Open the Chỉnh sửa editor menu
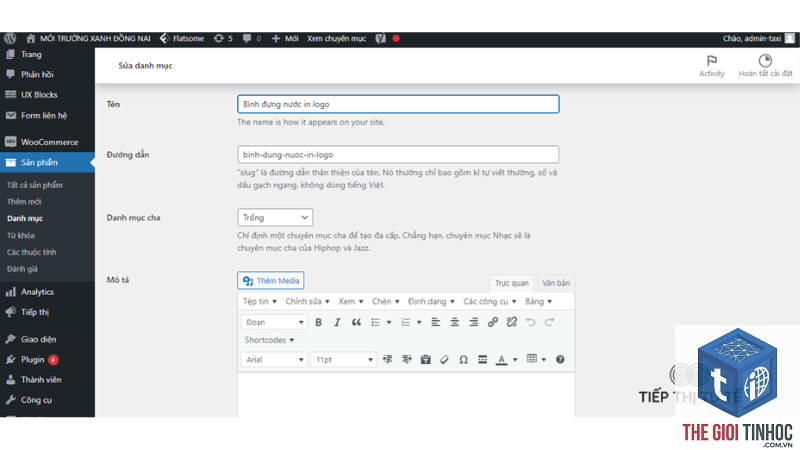 [x=308, y=302]
